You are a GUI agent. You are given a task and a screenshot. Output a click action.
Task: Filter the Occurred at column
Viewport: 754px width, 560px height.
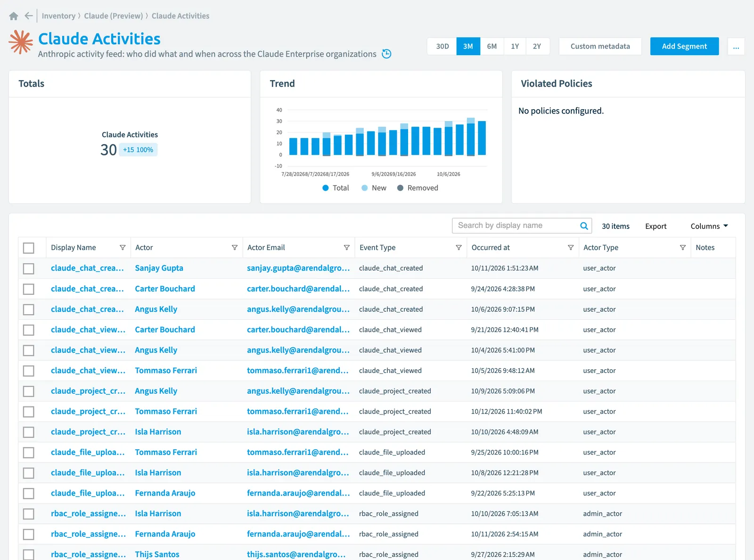(571, 248)
